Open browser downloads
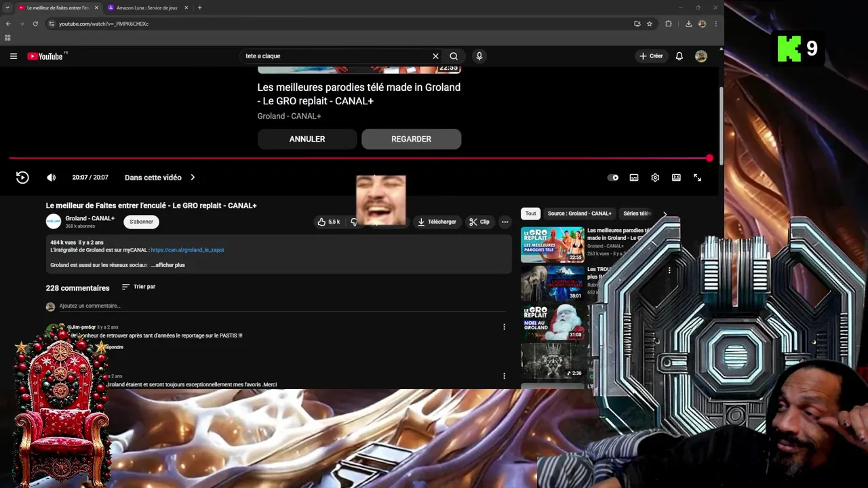The height and width of the screenshot is (488, 868). pyautogui.click(x=688, y=24)
